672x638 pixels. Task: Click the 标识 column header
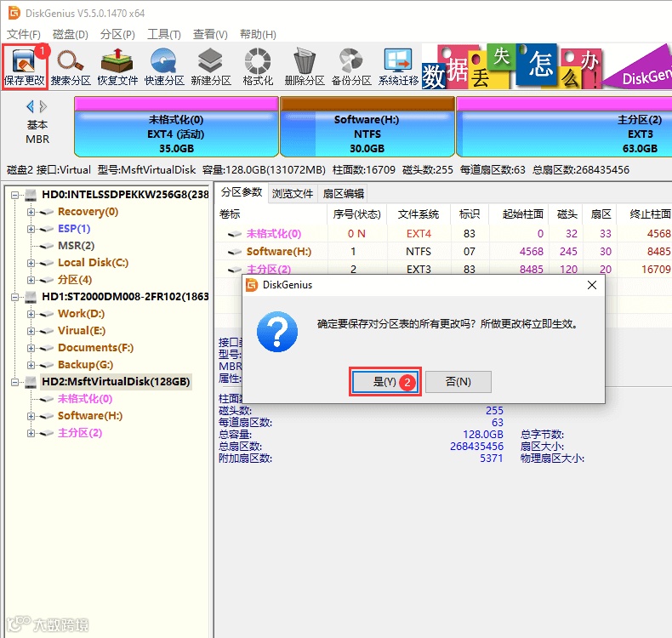[x=470, y=214]
